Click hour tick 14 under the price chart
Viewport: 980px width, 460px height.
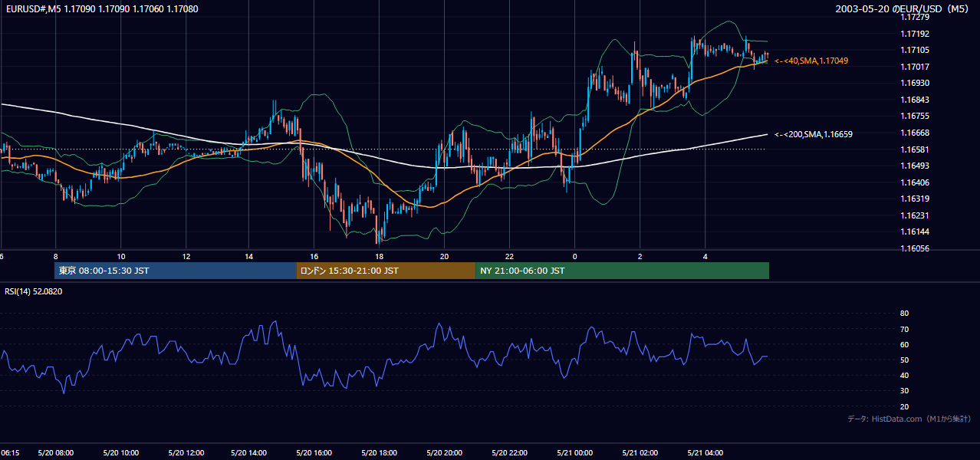tap(250, 256)
